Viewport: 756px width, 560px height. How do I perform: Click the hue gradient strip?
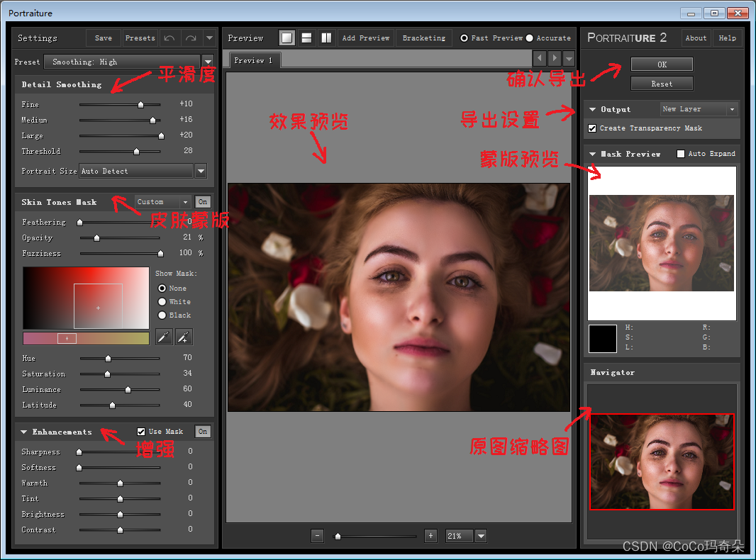(x=86, y=338)
